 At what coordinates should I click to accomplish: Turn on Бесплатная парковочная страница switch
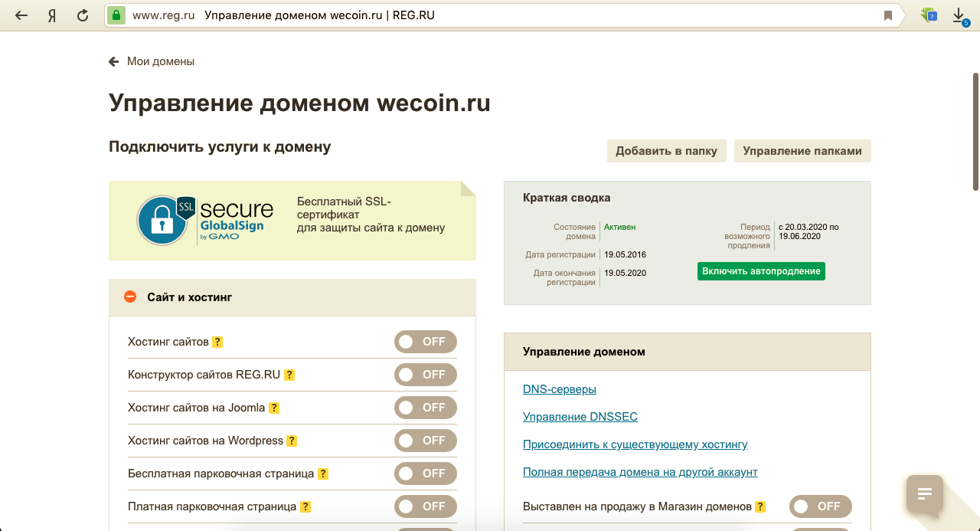click(426, 474)
